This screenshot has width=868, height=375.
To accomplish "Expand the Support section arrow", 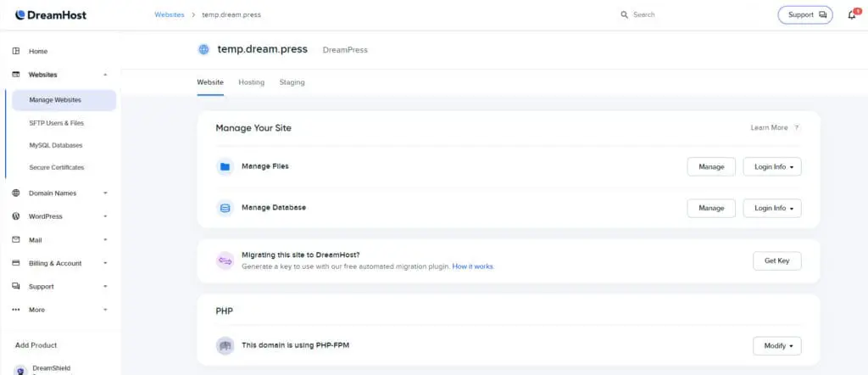I will click(x=105, y=287).
